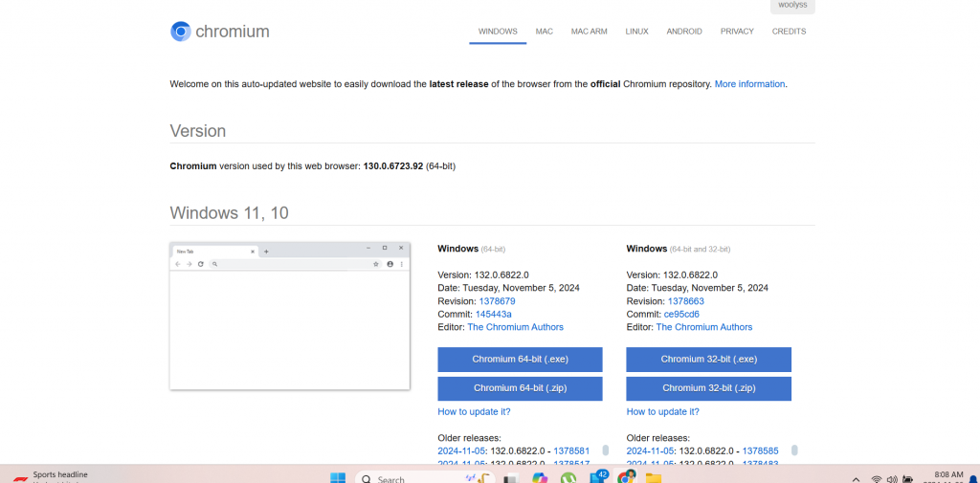This screenshot has height=483, width=980.
Task: Open 2024-11-05 link before revision 1378581
Action: pos(462,450)
